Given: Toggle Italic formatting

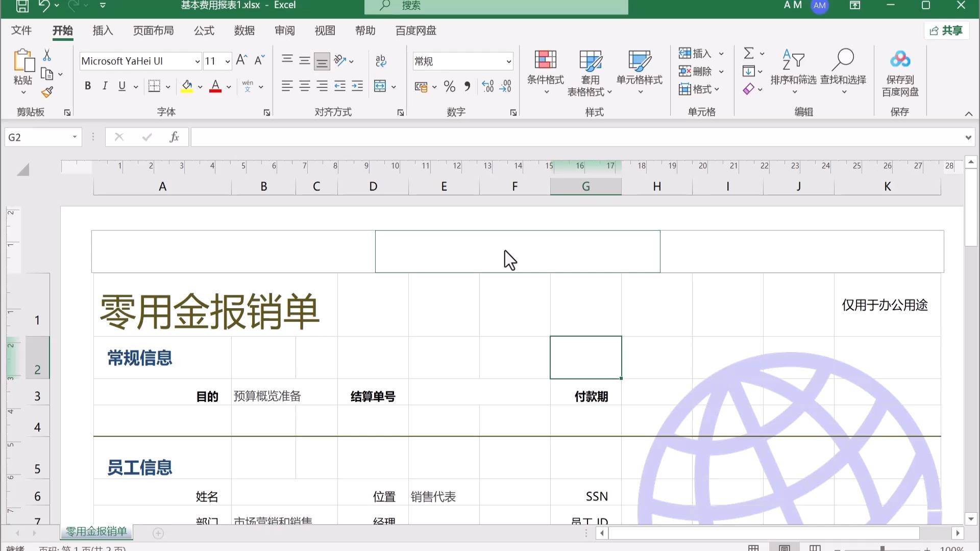Looking at the screenshot, I should click(105, 86).
